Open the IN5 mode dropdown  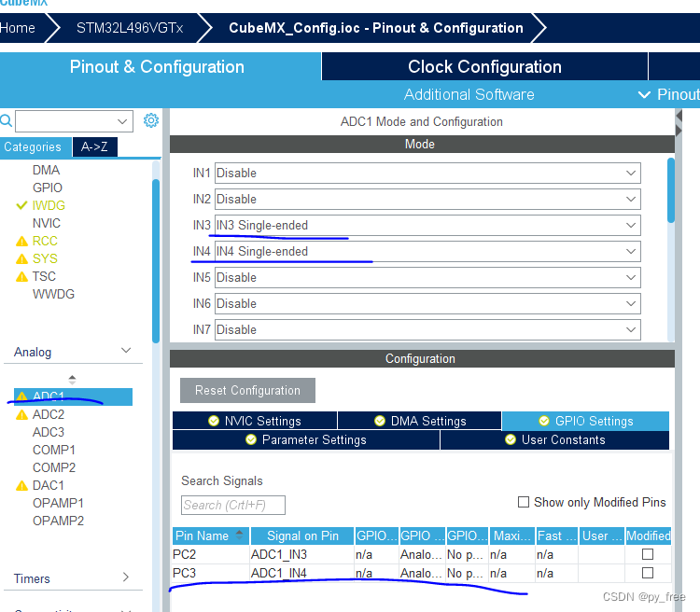pyautogui.click(x=427, y=278)
